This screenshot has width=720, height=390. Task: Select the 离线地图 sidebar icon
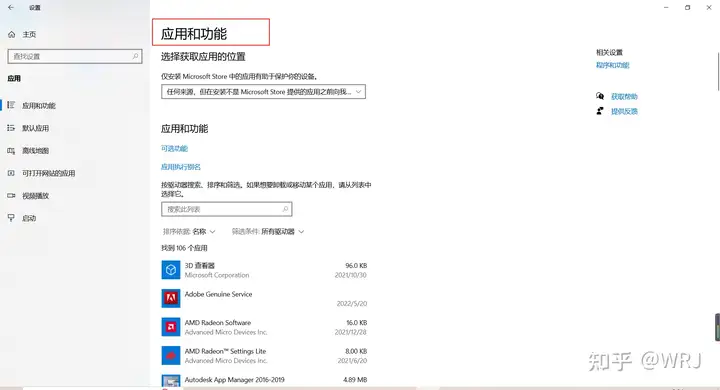coord(11,151)
